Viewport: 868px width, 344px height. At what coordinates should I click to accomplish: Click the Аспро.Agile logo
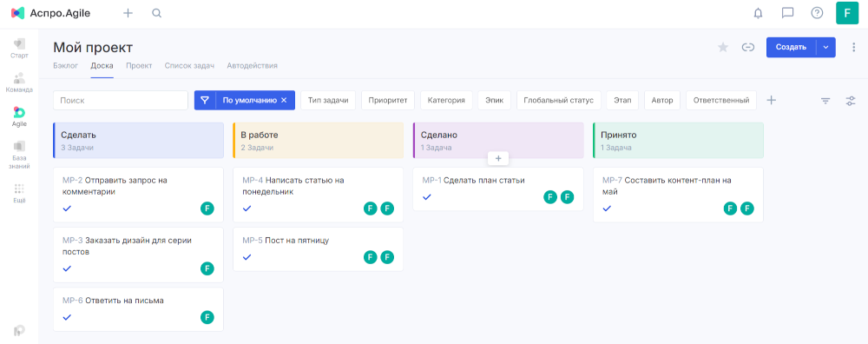click(x=50, y=13)
